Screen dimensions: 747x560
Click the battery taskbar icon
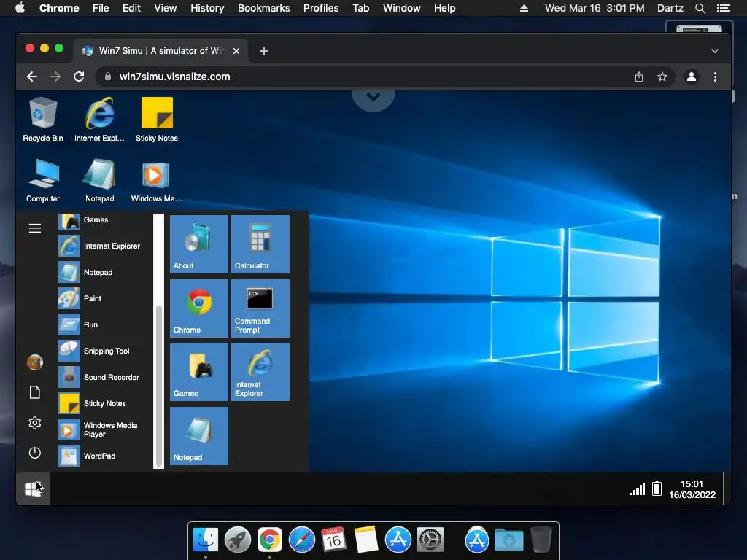[657, 489]
